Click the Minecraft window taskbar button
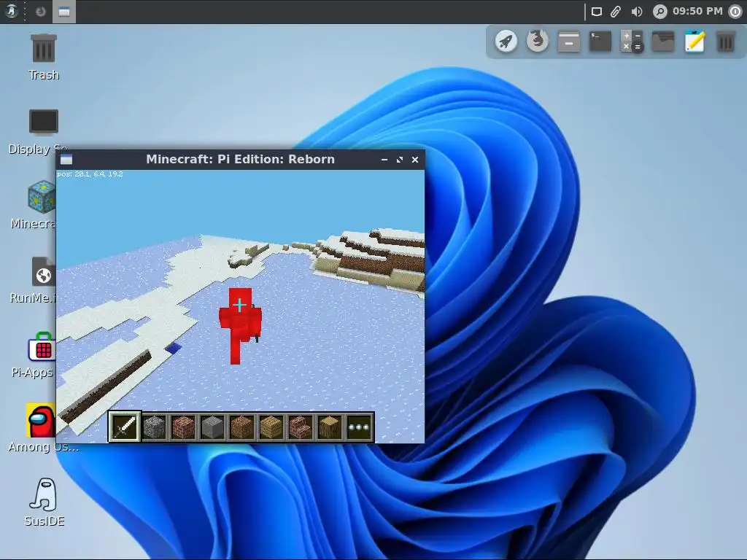Viewport: 747px width, 560px height. tap(64, 12)
